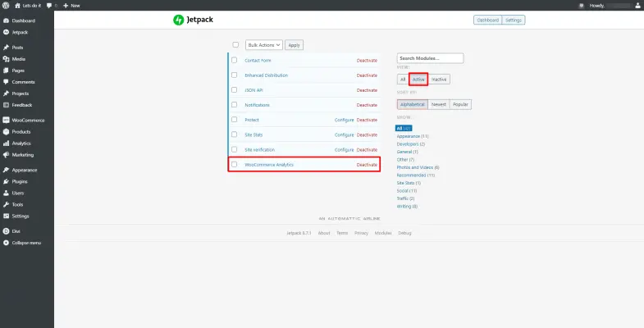
Task: Open Products sidebar icon
Action: coord(6,132)
